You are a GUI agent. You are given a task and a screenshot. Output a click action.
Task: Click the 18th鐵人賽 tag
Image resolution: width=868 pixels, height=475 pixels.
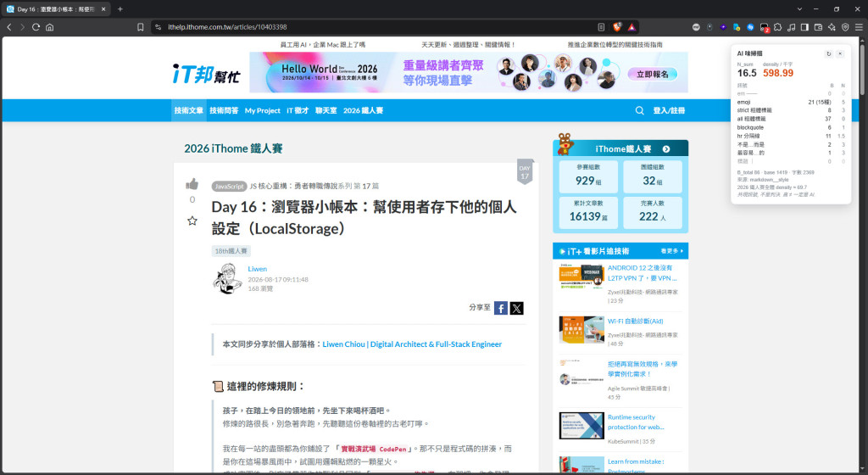[231, 251]
